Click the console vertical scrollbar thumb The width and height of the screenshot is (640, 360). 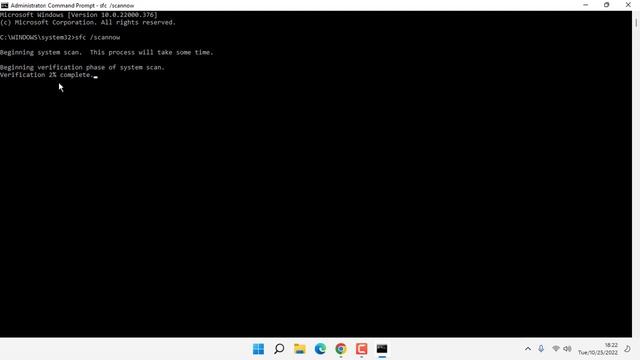[636, 22]
